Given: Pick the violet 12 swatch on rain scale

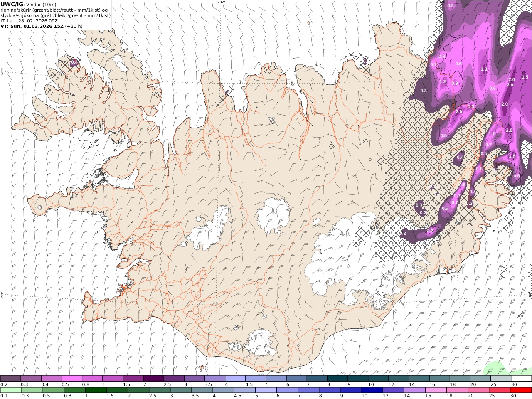Looking at the screenshot, I should (x=393, y=390).
